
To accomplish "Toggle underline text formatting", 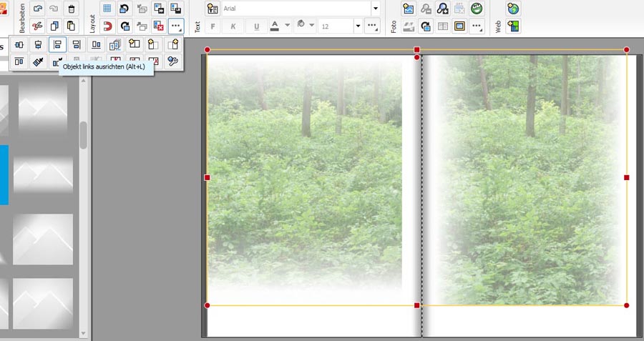I will [255, 26].
